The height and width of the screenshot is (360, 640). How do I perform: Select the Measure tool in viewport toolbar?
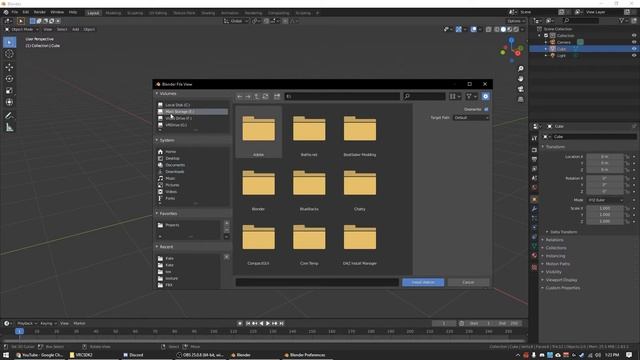(x=9, y=128)
